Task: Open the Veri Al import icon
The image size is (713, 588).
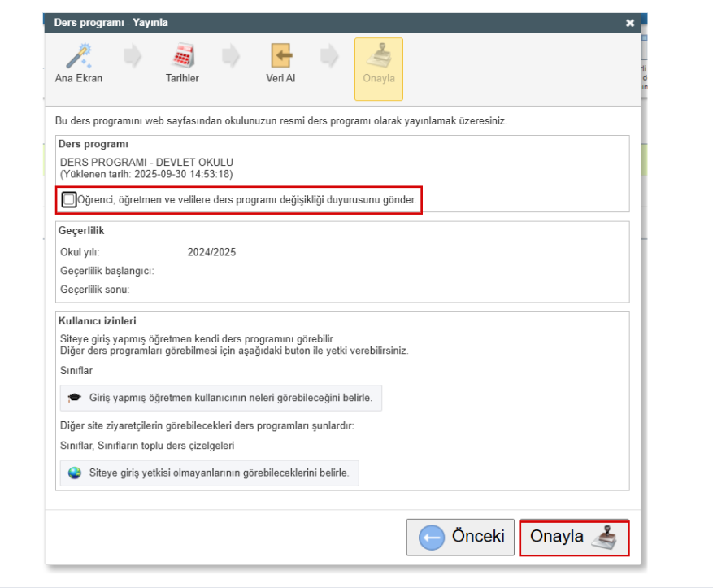Action: tap(280, 55)
